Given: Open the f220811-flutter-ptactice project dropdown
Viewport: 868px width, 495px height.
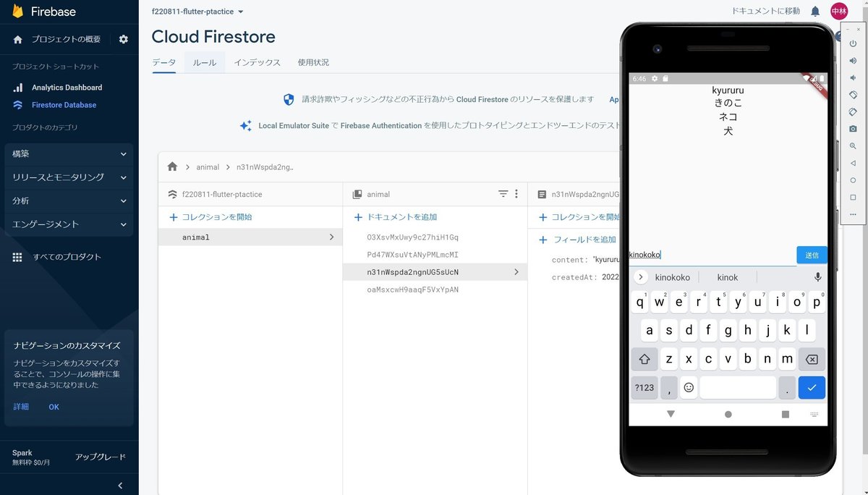Looking at the screenshot, I should click(x=197, y=12).
